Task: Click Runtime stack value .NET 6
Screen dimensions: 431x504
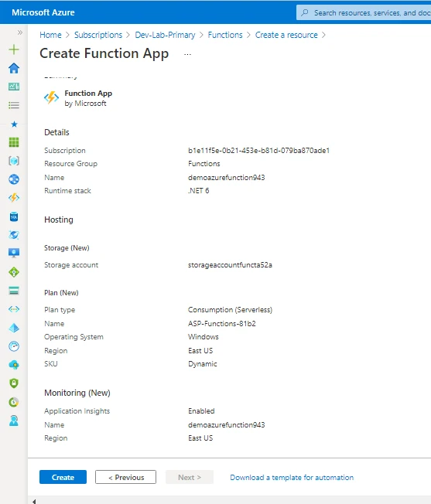Action: pos(198,191)
